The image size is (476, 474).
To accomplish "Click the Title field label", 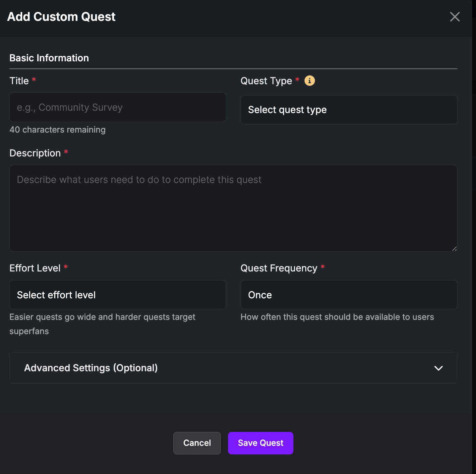I will pyautogui.click(x=19, y=81).
